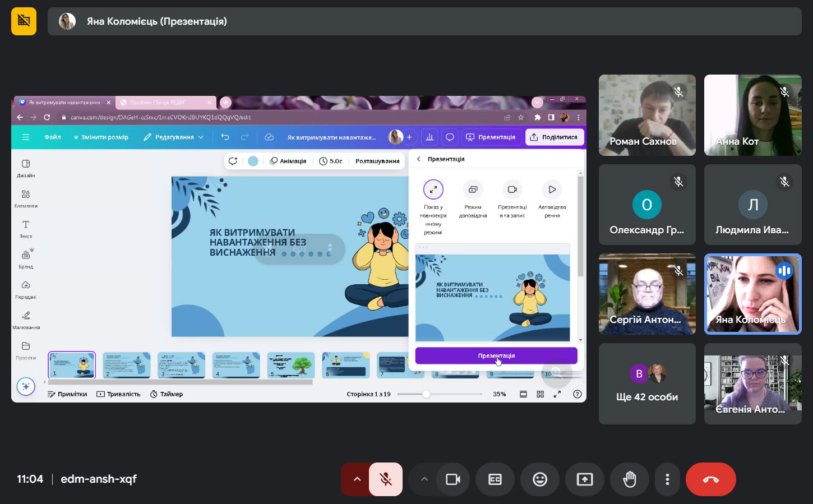Open Елементи panel in sidebar

pyautogui.click(x=26, y=198)
